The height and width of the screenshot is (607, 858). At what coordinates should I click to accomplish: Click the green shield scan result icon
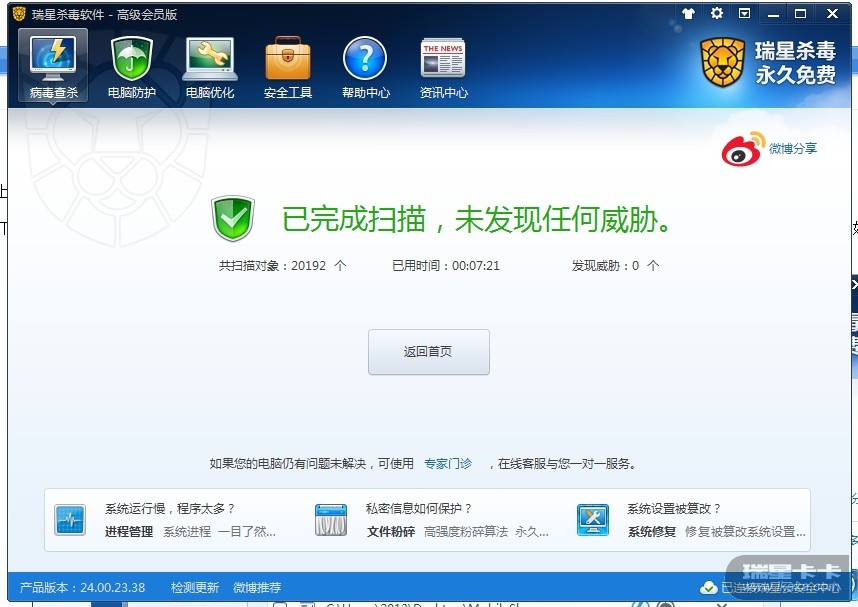click(233, 218)
